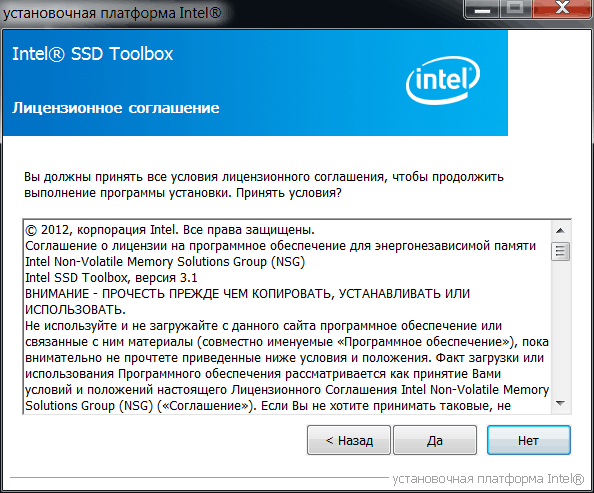Go back with the '< Назад' button
Viewport: 594px width, 493px height.
[x=349, y=440]
